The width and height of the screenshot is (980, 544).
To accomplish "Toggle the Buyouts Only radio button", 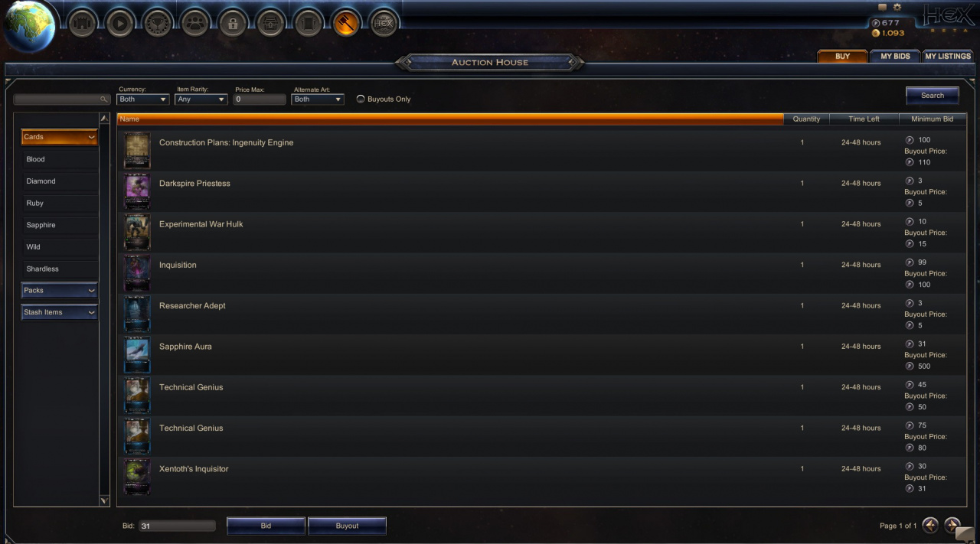I will click(361, 99).
